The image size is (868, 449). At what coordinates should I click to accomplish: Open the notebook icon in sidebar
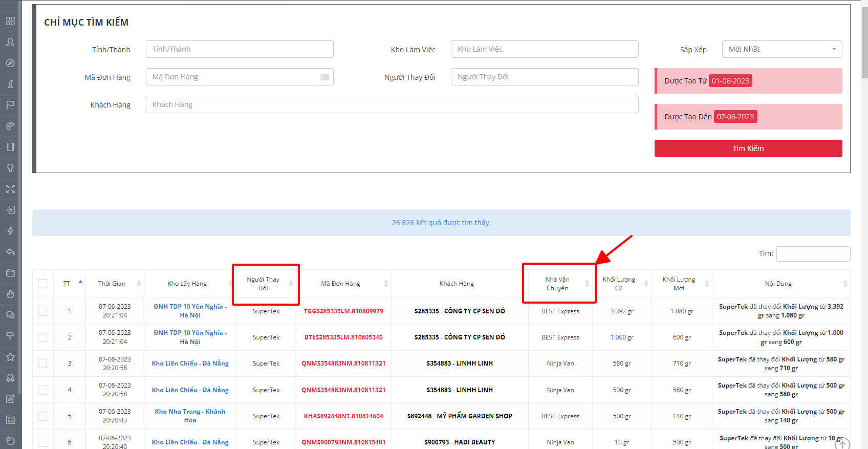pyautogui.click(x=10, y=147)
